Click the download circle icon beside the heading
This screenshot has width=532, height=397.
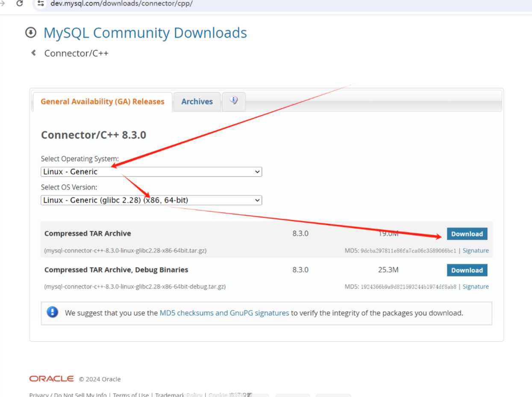(x=31, y=32)
